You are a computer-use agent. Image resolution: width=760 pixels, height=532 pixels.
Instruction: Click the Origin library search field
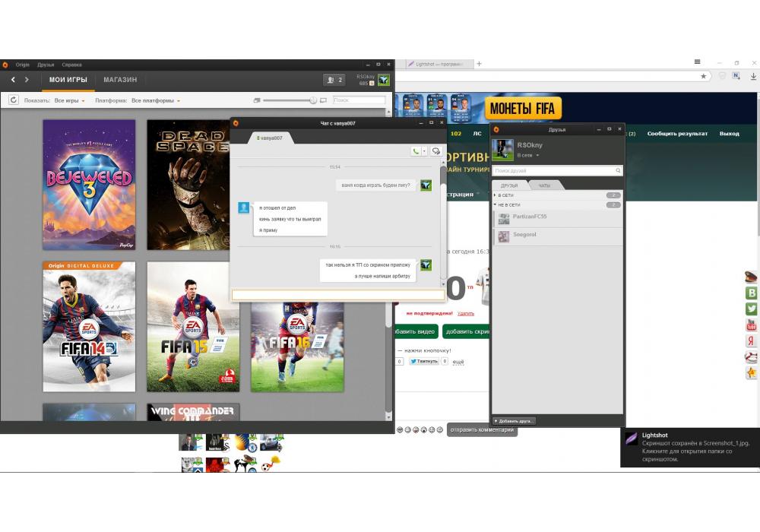pos(359,100)
